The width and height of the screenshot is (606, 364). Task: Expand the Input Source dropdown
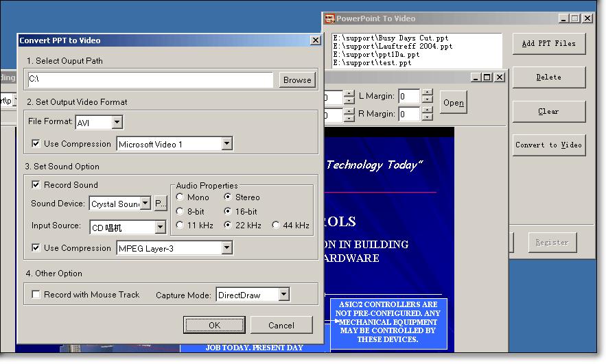[160, 227]
